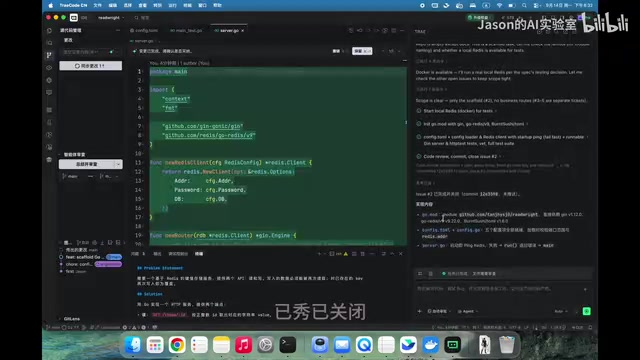
Task: Click the white keep-changes button in diff bar
Action: click(362, 51)
